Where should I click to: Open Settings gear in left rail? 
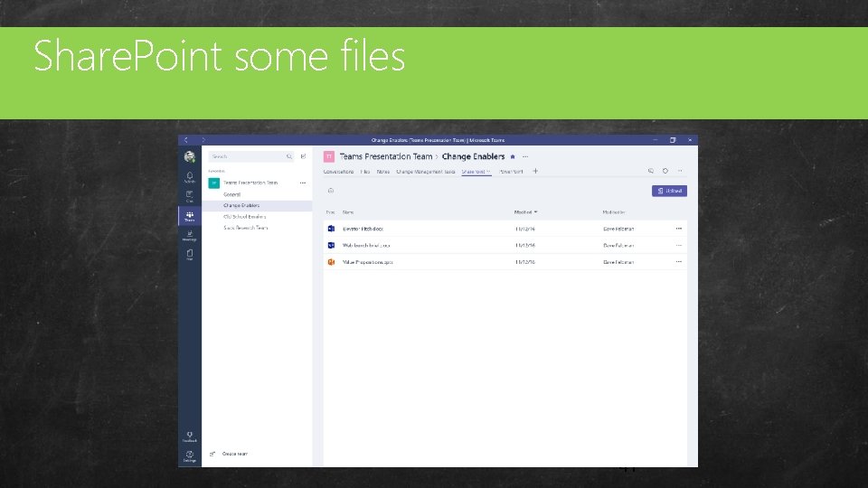(x=189, y=455)
